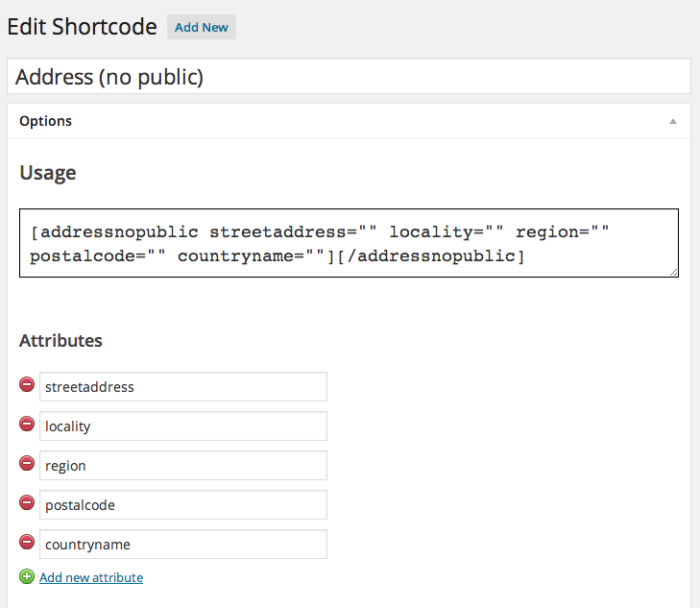This screenshot has width=700, height=608.
Task: Click the countryname attribute text field
Action: (x=182, y=545)
